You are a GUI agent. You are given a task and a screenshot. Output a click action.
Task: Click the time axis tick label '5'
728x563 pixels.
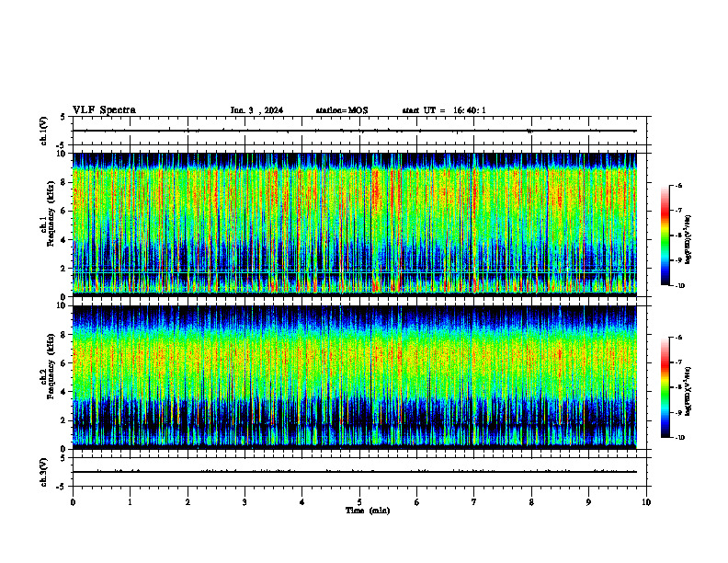[359, 502]
